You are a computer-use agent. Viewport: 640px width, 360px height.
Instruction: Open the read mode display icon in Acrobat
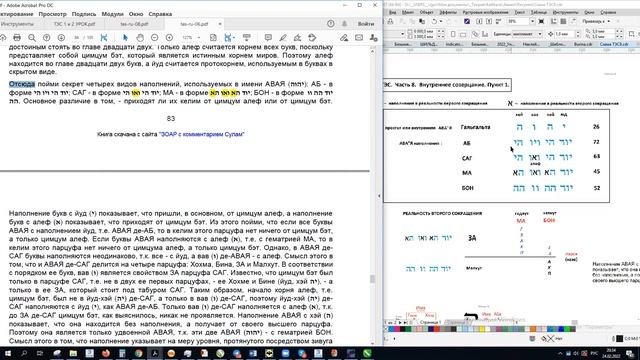247,38
